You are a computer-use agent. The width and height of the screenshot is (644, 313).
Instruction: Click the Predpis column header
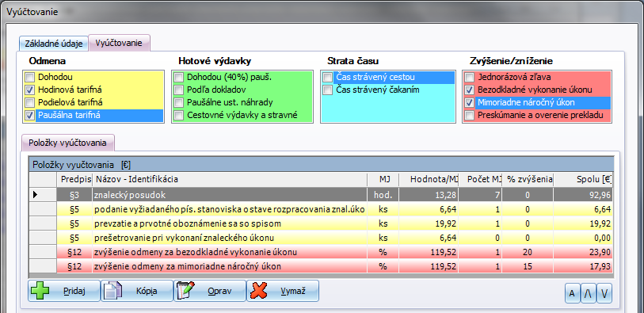coord(75,179)
